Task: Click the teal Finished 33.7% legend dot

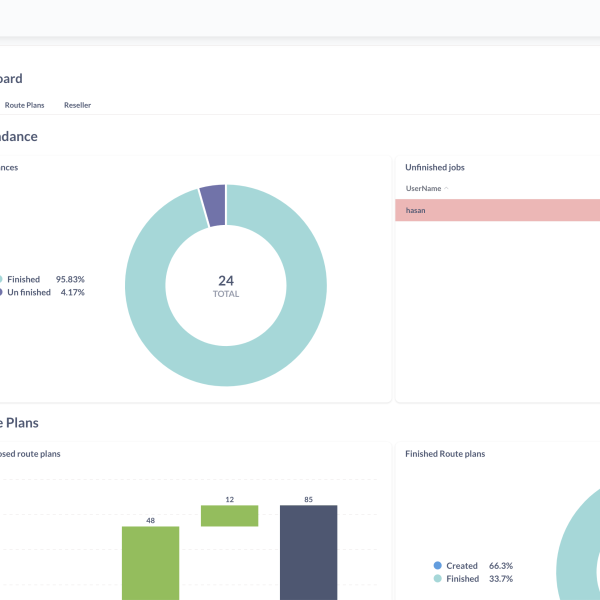Action: [438, 578]
